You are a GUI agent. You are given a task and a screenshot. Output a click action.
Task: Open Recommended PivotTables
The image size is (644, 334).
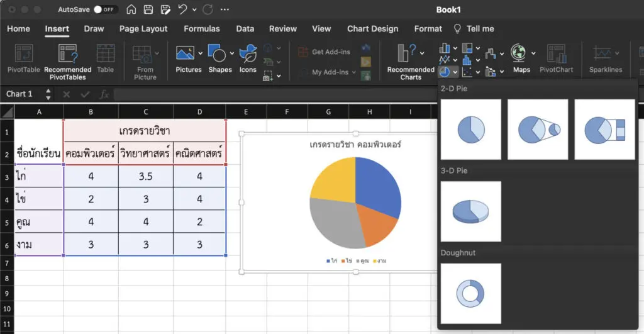tap(67, 54)
